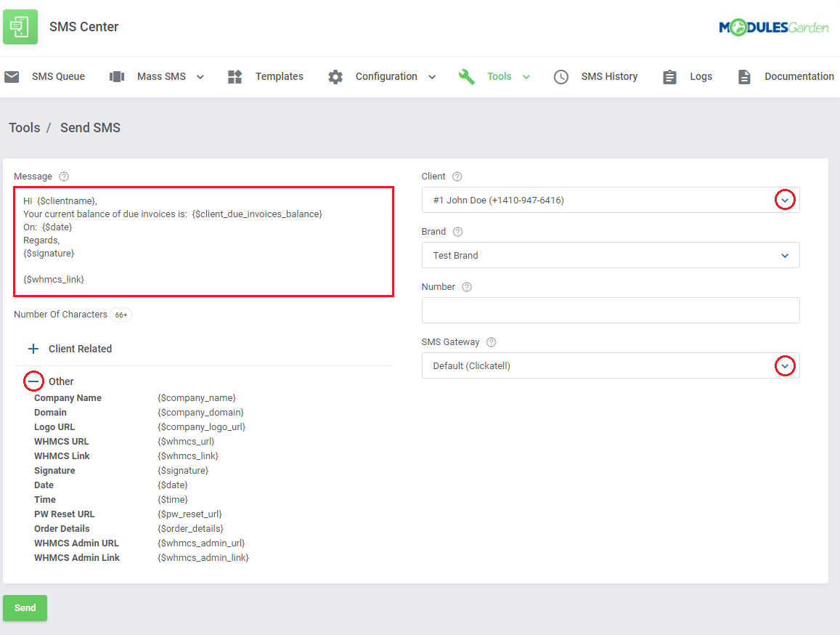The width and height of the screenshot is (840, 635).
Task: Click the {$whmcs_url} variable in the Other list
Action: [186, 442]
